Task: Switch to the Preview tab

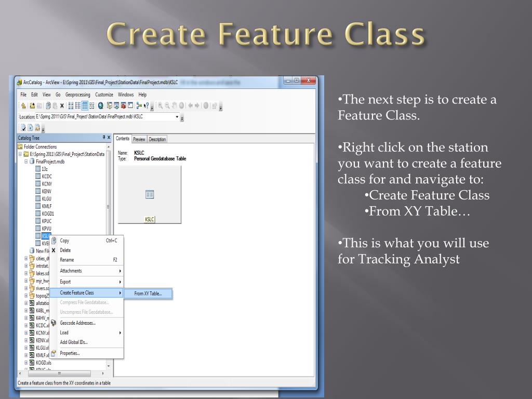Action: tap(139, 139)
